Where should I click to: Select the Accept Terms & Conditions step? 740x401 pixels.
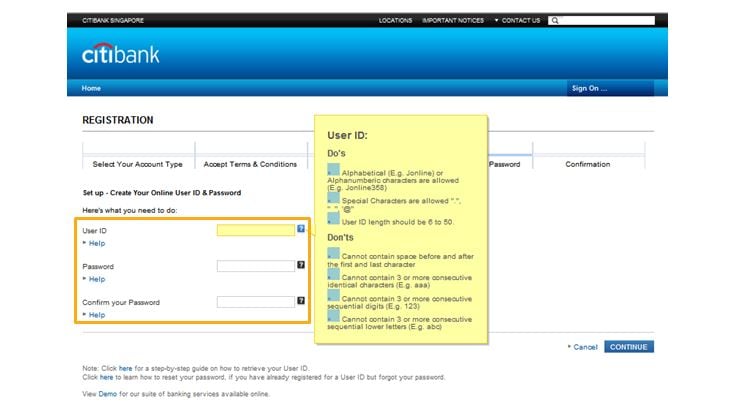(x=250, y=164)
